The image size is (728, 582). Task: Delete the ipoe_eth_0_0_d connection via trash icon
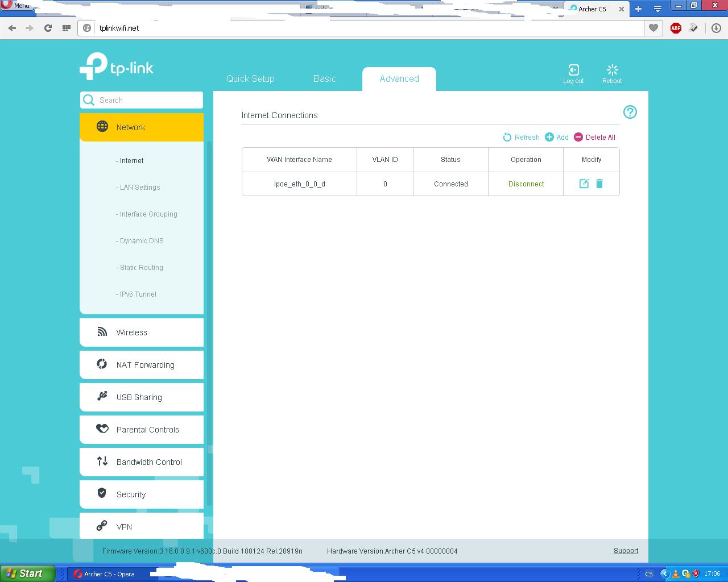click(599, 184)
